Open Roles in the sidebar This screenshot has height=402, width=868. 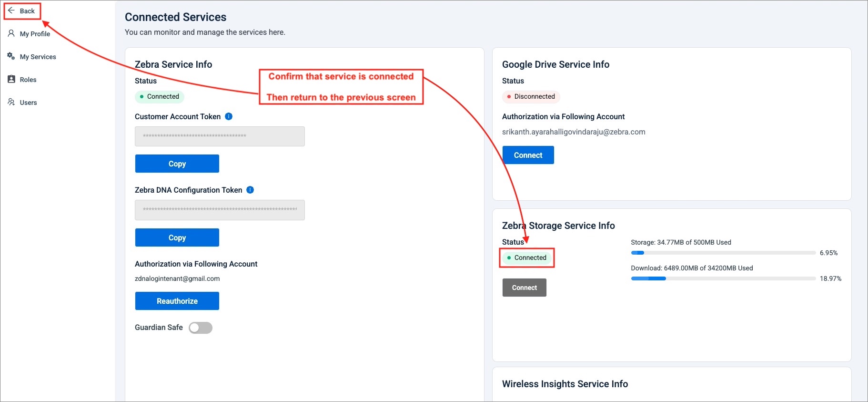pyautogui.click(x=28, y=80)
